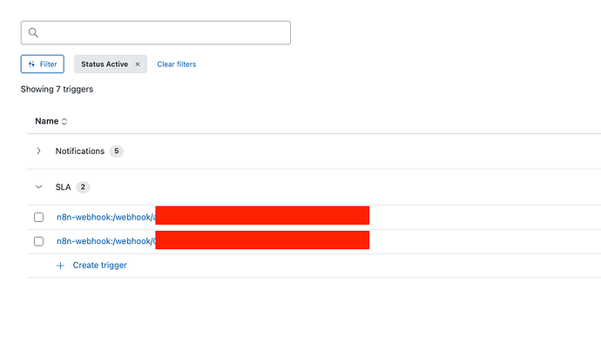The height and width of the screenshot is (364, 601).
Task: Sort triggers by Name column
Action: [51, 121]
